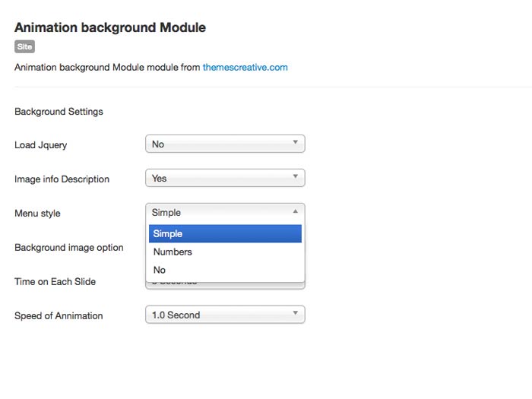Click the down arrow on Load Jquery select
The height and width of the screenshot is (399, 532).
coord(295,143)
